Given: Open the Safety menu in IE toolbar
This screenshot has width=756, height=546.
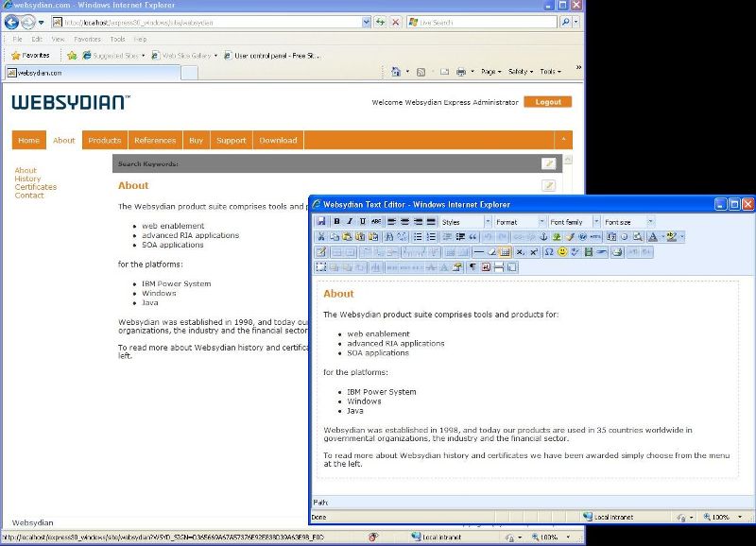Looking at the screenshot, I should click(x=521, y=72).
